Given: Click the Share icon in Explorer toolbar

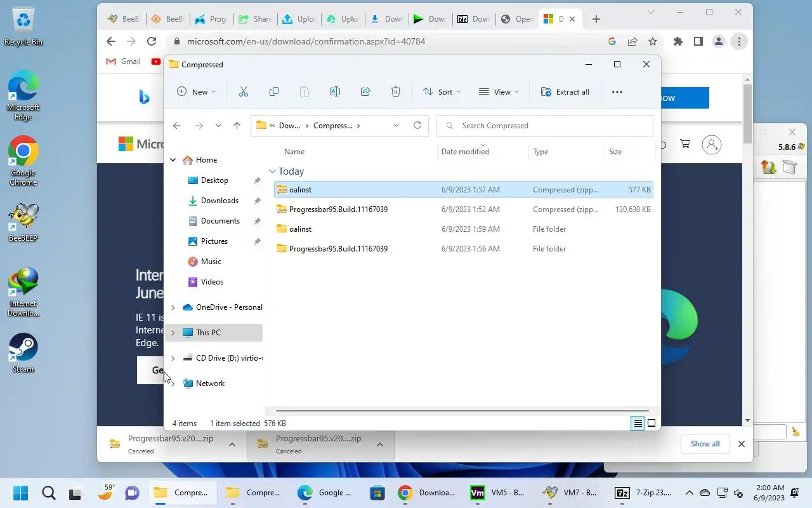Looking at the screenshot, I should [x=365, y=92].
